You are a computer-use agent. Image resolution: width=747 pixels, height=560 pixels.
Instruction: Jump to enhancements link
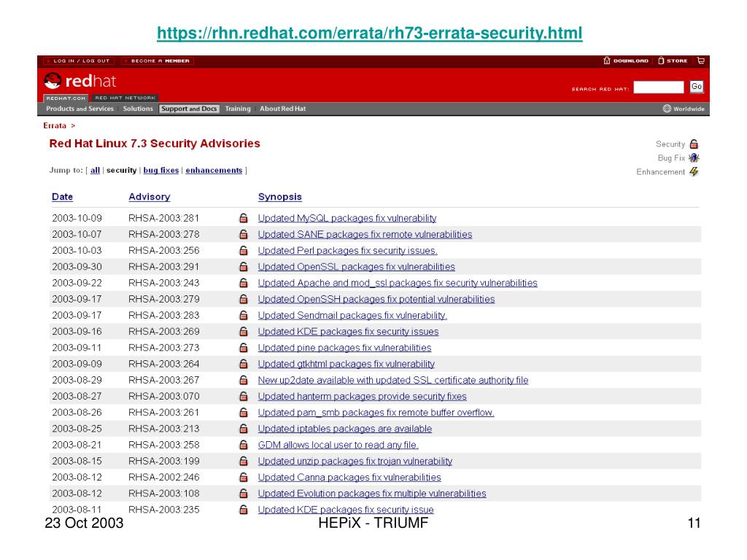pyautogui.click(x=214, y=171)
